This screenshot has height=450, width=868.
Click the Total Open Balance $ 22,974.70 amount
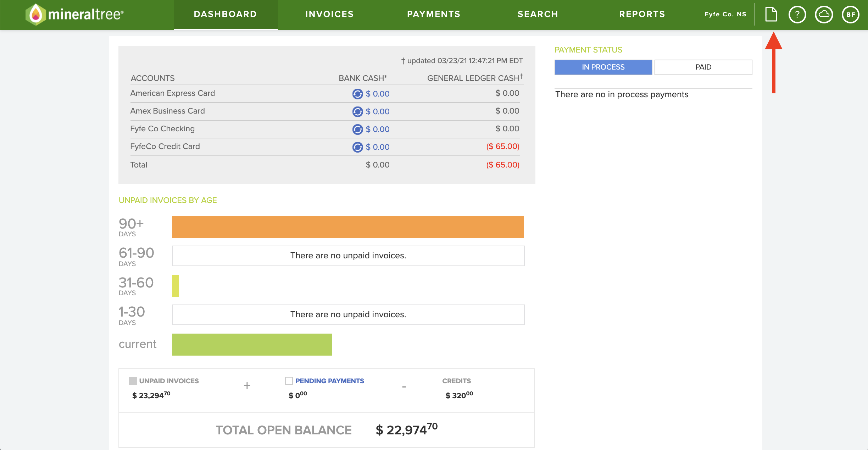(x=407, y=429)
